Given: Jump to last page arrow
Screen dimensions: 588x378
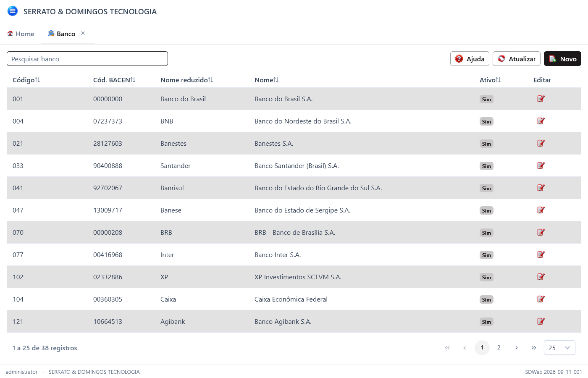Looking at the screenshot, I should coord(533,348).
